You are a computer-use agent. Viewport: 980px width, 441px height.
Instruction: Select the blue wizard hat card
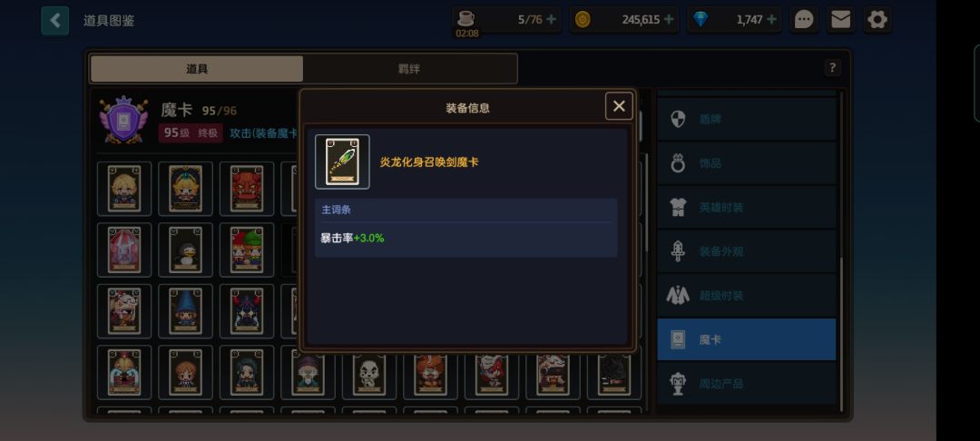(186, 311)
